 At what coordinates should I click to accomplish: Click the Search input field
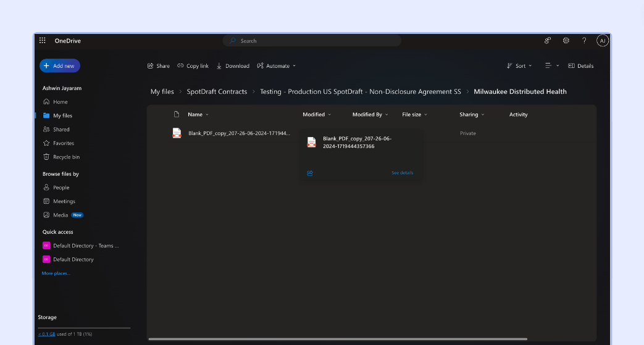pyautogui.click(x=312, y=41)
